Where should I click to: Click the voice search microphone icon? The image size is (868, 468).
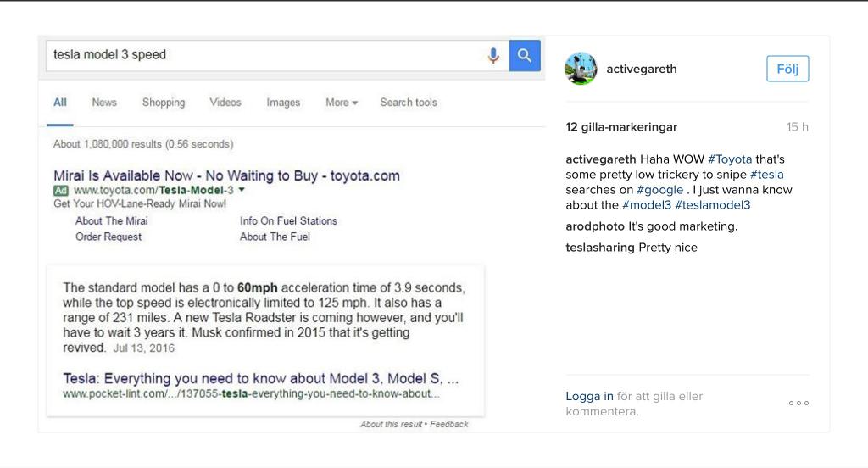pyautogui.click(x=493, y=55)
